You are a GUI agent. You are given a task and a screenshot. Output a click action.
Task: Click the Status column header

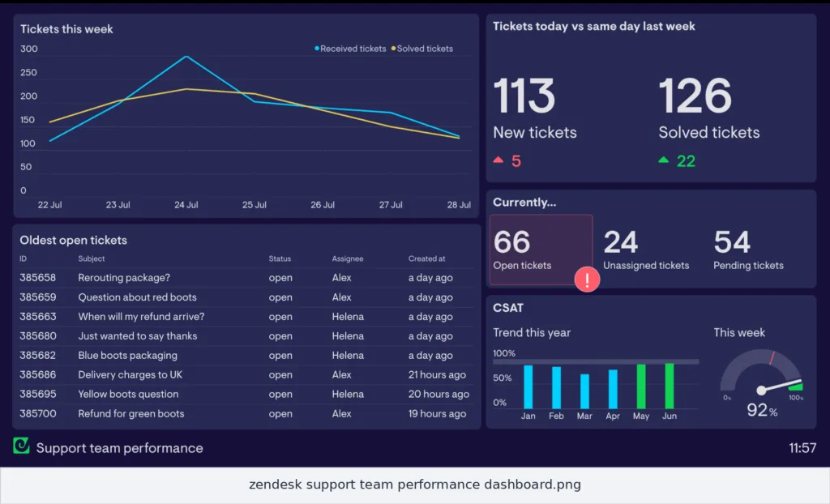(x=280, y=258)
